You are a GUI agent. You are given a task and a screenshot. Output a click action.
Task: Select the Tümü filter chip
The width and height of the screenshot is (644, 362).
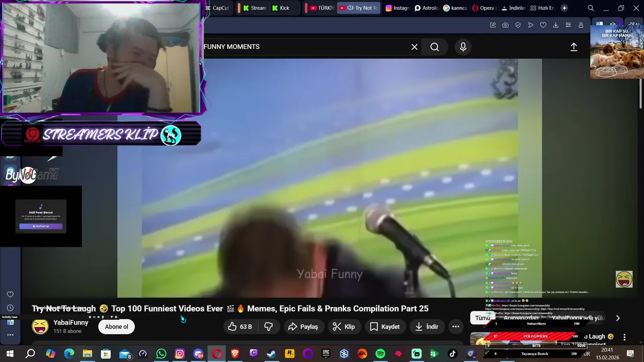[482, 318]
